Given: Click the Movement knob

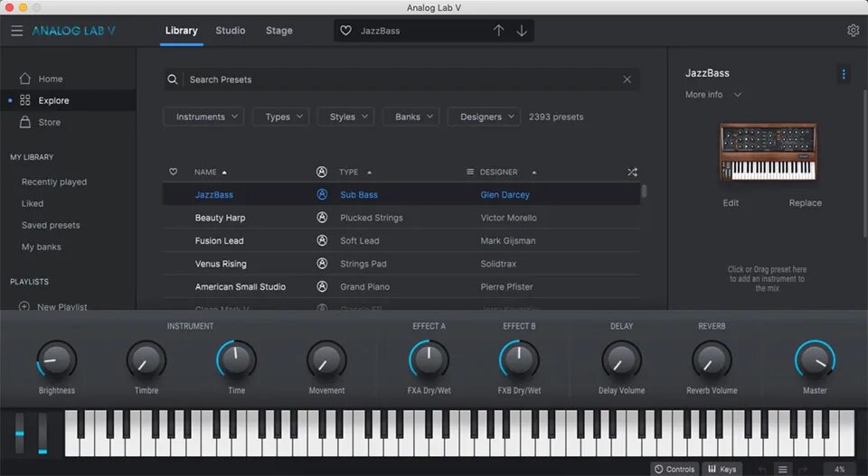Looking at the screenshot, I should 326,359.
